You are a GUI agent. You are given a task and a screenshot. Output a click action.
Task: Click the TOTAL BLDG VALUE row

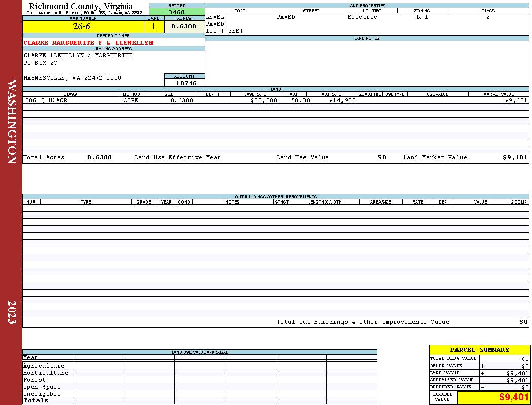(x=479, y=358)
